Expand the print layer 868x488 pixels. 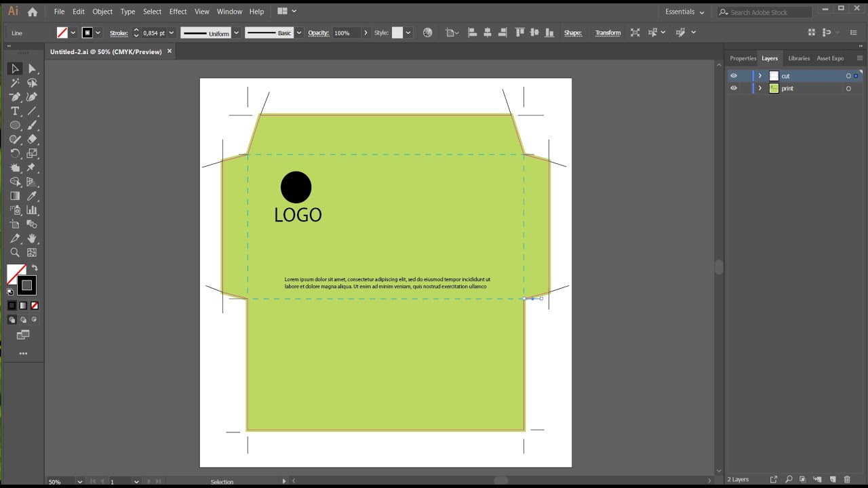(x=759, y=88)
